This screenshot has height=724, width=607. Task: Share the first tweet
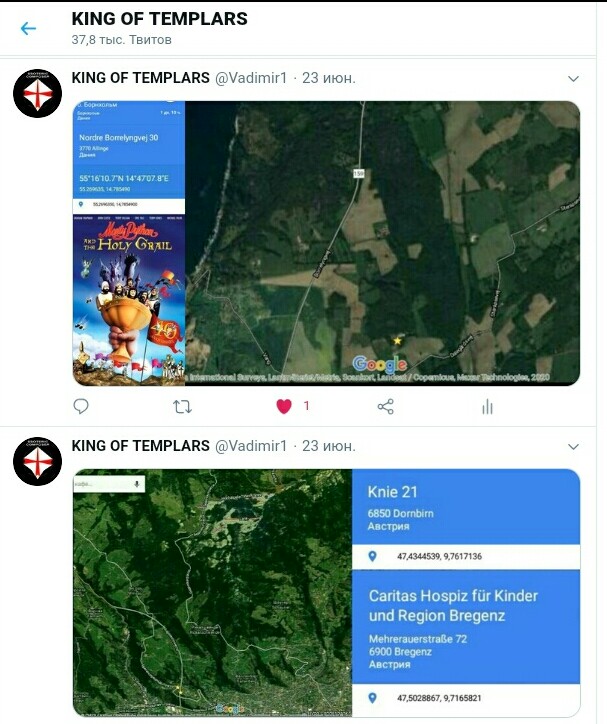pyautogui.click(x=386, y=406)
